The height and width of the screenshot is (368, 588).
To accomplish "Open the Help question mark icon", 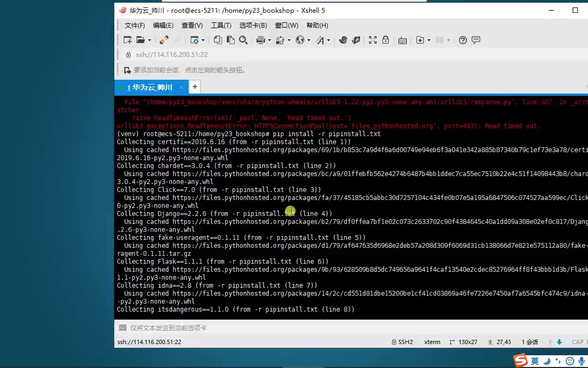I will 463,40.
